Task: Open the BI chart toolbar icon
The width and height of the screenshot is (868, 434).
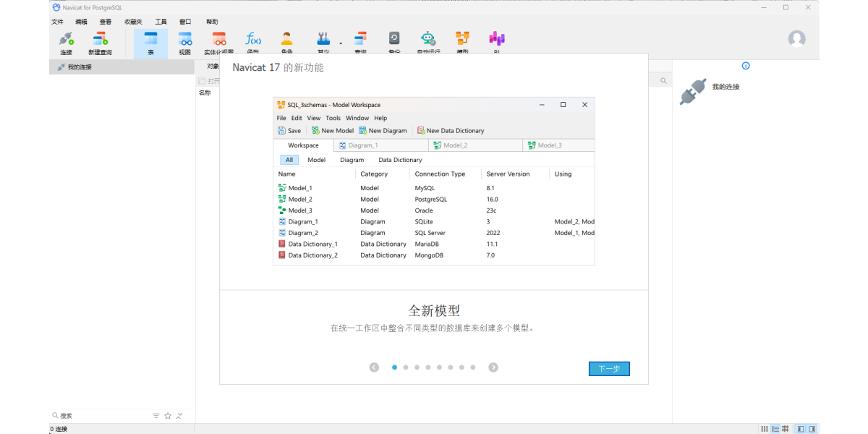Action: click(x=497, y=42)
